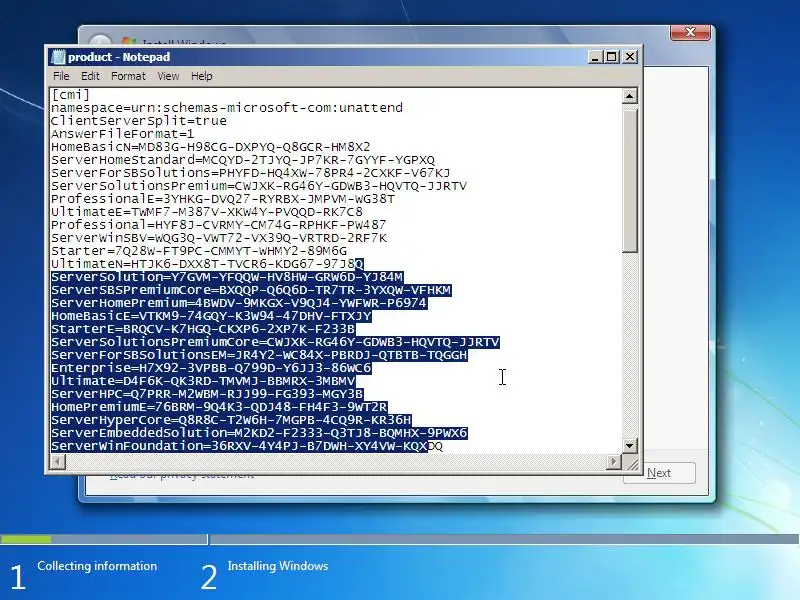The image size is (800, 600).
Task: Click the ServerForSBSolutions=PHYFD key line
Action: (251, 173)
